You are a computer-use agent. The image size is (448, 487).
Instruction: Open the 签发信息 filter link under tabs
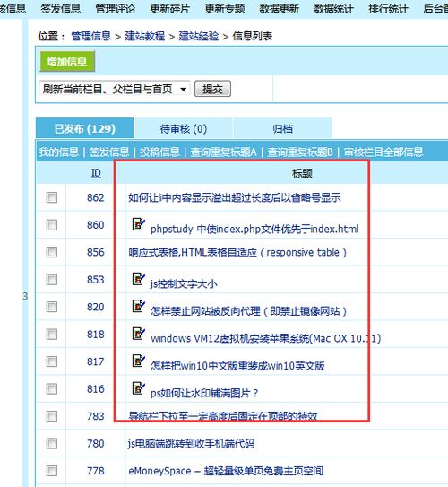(x=109, y=152)
